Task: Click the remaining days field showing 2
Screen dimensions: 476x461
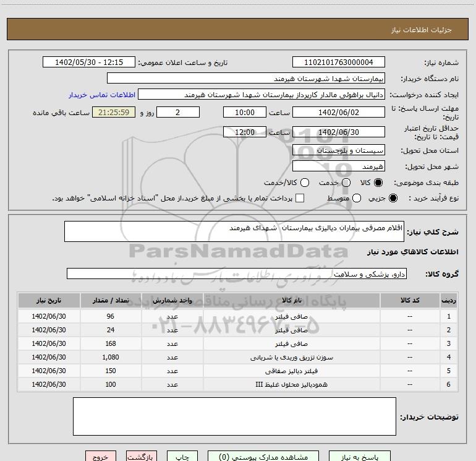Action: [x=178, y=112]
